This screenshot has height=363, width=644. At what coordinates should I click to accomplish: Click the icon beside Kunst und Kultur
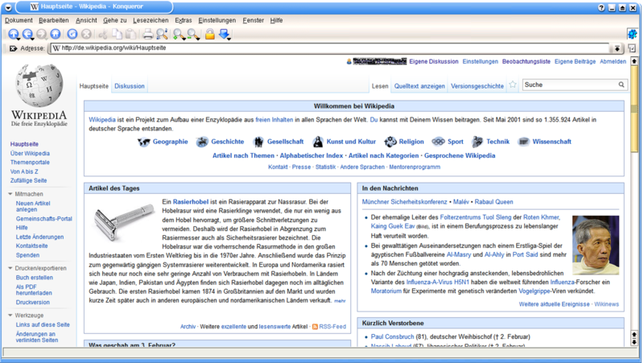pos(318,142)
